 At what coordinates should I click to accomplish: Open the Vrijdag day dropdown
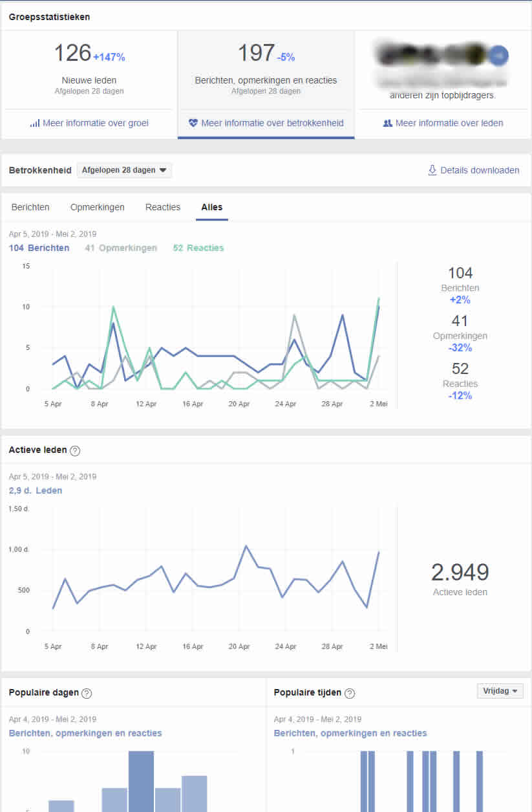pos(500,691)
